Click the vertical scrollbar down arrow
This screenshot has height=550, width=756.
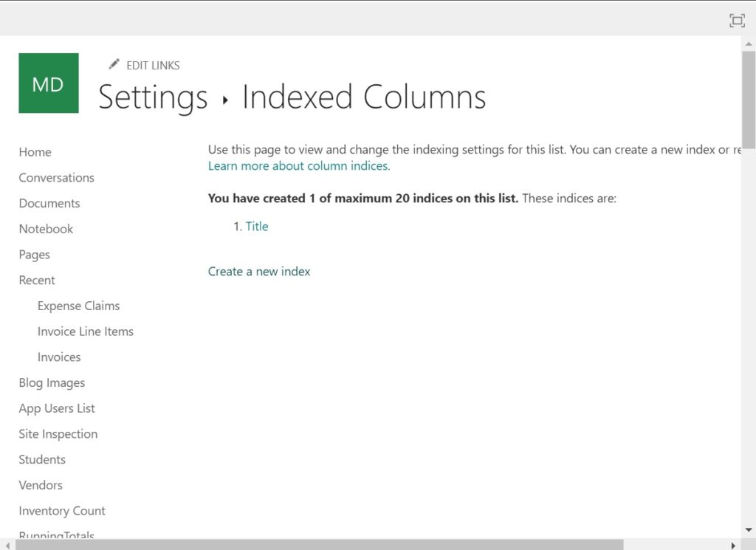pyautogui.click(x=749, y=529)
